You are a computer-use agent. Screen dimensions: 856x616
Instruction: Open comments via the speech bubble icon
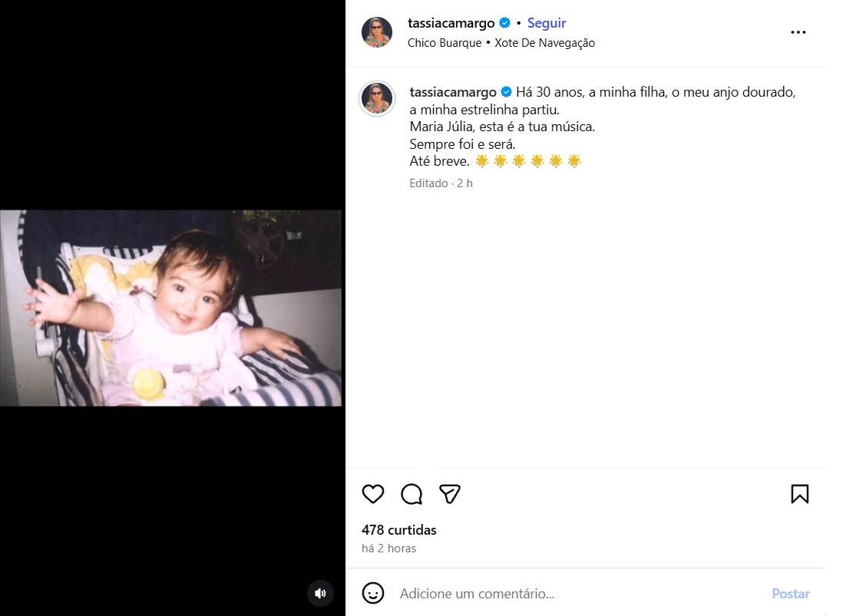pyautogui.click(x=411, y=494)
